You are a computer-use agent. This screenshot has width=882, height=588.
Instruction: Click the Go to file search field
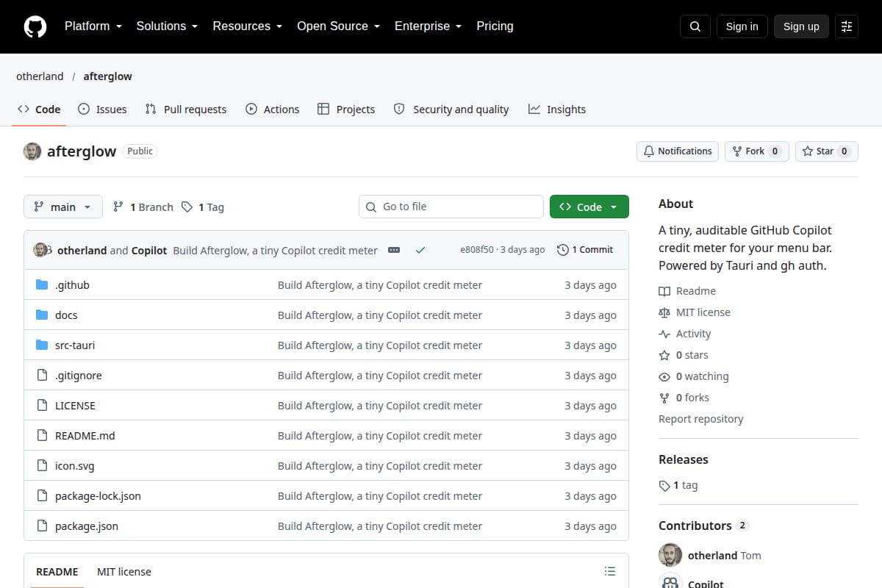[451, 207]
